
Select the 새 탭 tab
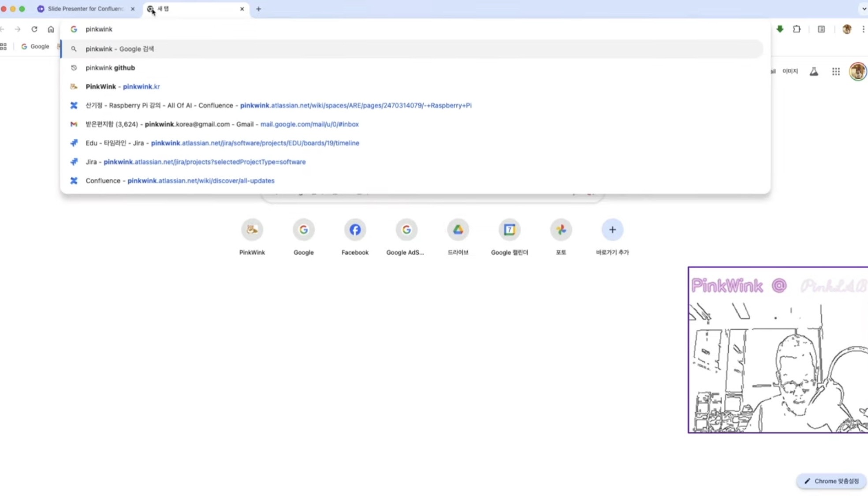click(196, 9)
